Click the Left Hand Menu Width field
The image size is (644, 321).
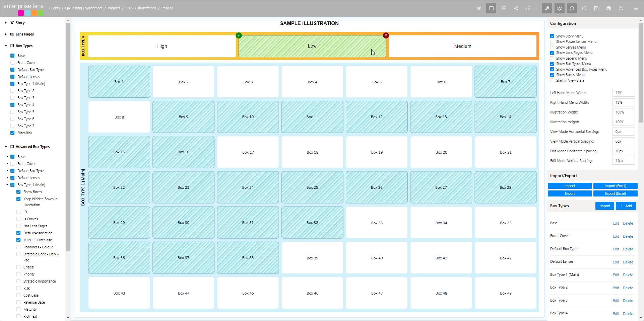(x=623, y=93)
